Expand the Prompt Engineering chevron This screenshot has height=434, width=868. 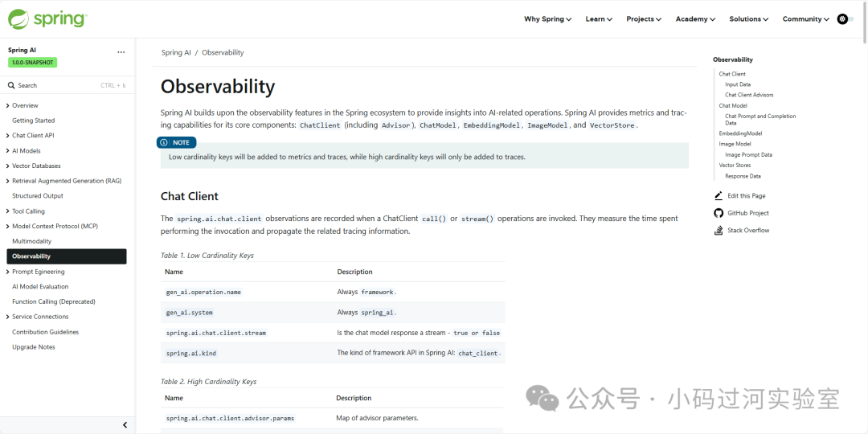coord(8,272)
